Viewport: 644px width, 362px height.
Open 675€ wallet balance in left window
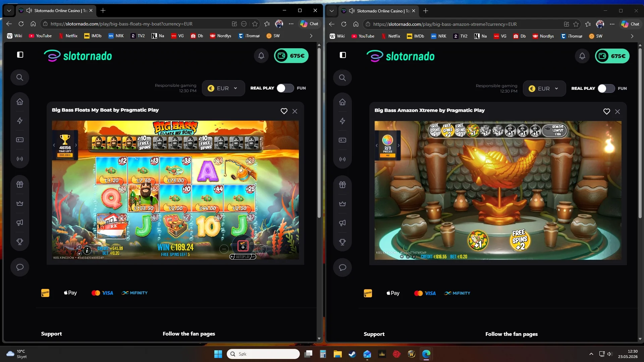tap(291, 56)
